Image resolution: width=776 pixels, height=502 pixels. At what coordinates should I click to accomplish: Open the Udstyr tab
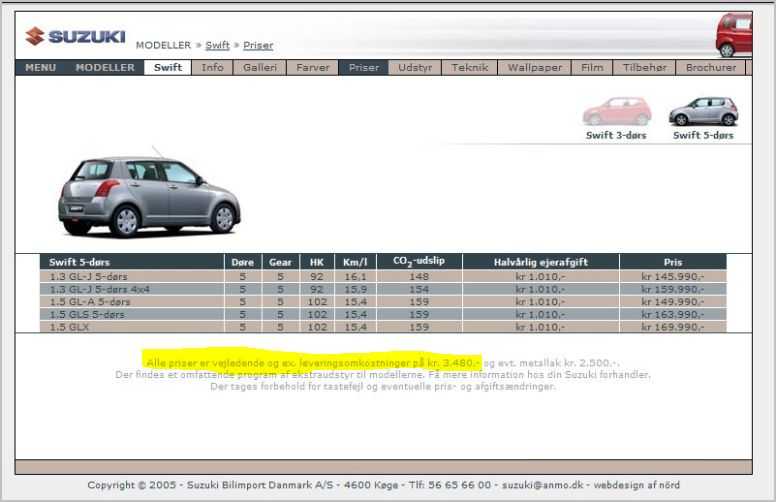coord(415,68)
